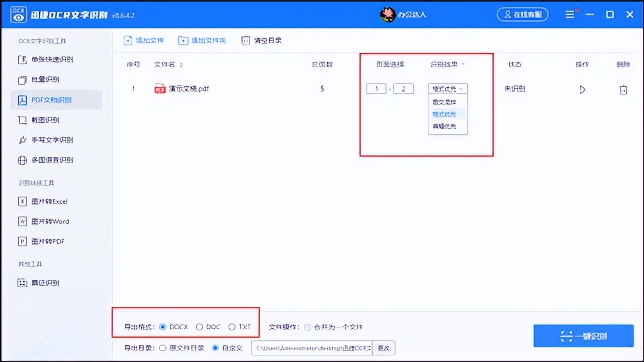Click the 未识别 status text
Viewport: 644px width, 362px height.
tap(515, 89)
